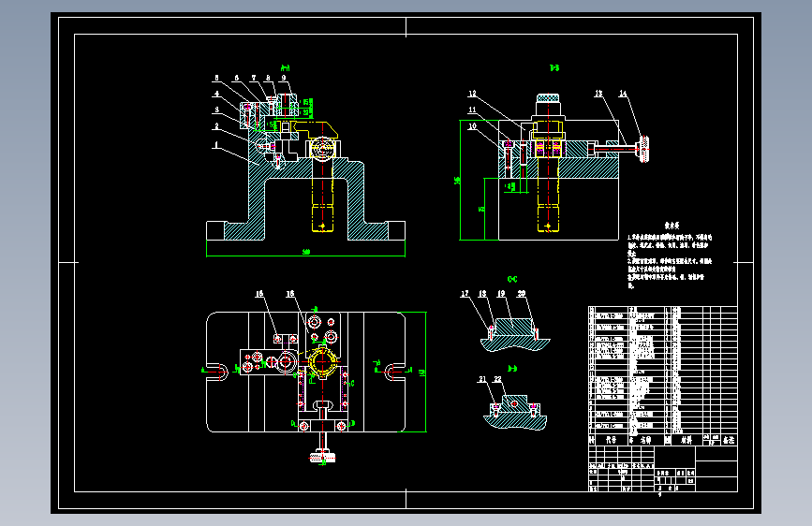
Task: Click the 材料 column header in parts list
Action: (x=687, y=440)
